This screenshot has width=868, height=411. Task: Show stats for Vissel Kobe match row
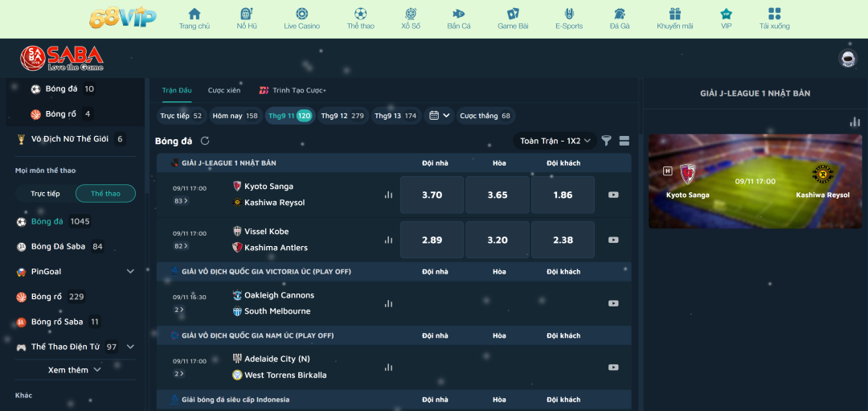tap(389, 240)
